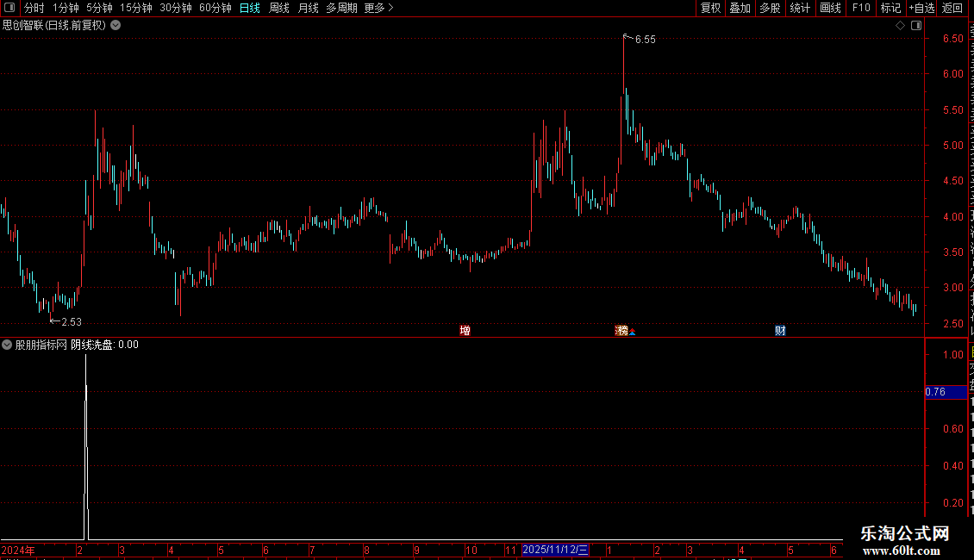
Task: Toggle the side panel icon in chart header
Action: (x=916, y=26)
